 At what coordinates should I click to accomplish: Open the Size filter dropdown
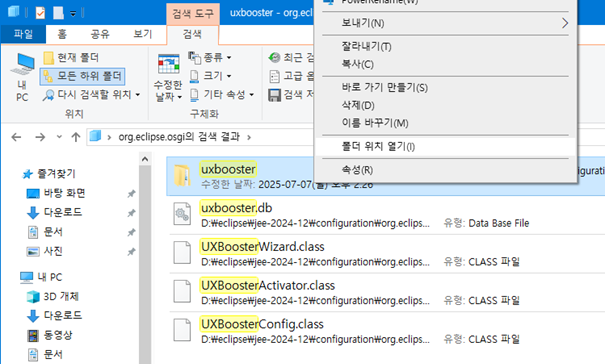coord(210,76)
